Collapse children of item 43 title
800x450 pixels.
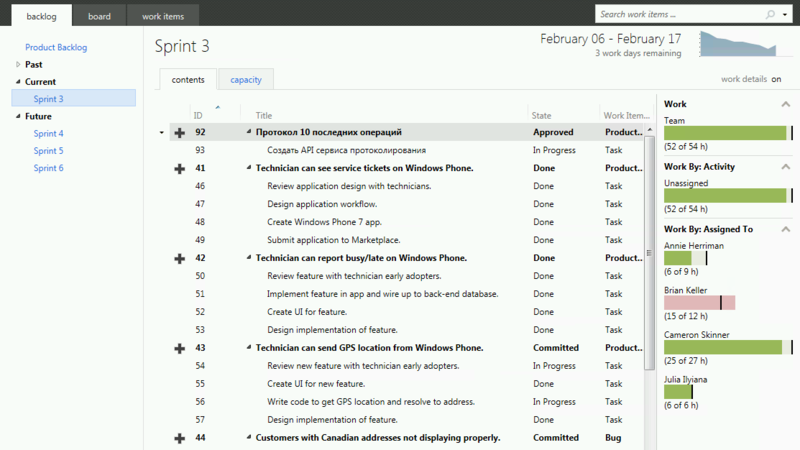[x=249, y=347]
